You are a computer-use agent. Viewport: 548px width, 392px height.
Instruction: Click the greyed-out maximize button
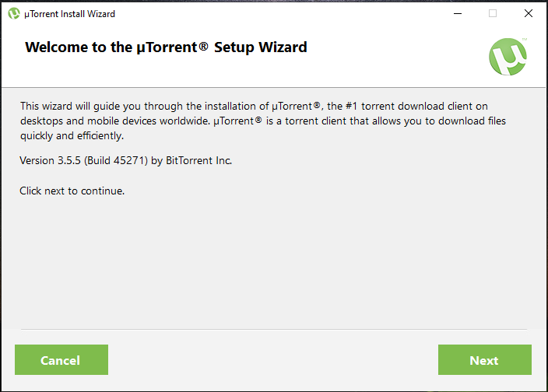pyautogui.click(x=493, y=13)
